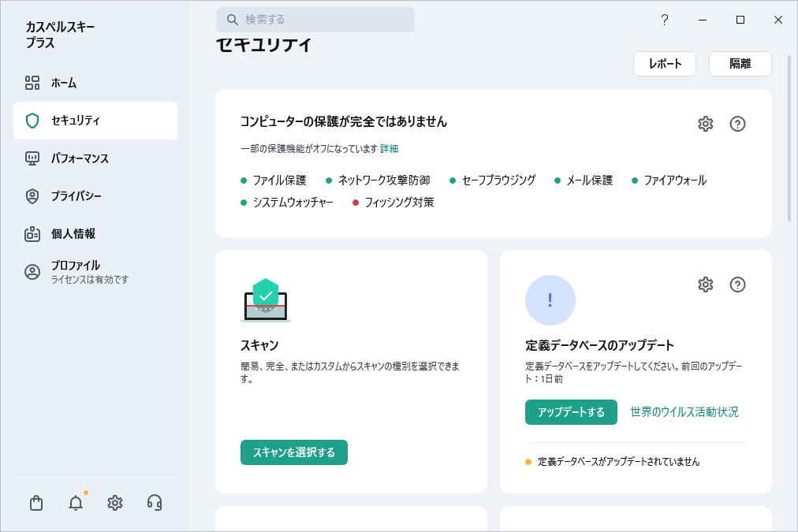Click the レポート button
The image size is (798, 532).
(x=665, y=64)
